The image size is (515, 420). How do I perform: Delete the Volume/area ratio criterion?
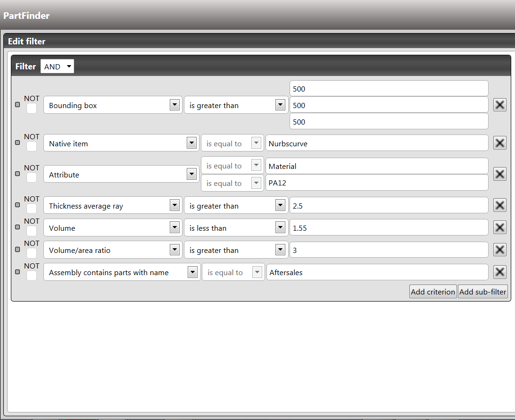tap(500, 250)
